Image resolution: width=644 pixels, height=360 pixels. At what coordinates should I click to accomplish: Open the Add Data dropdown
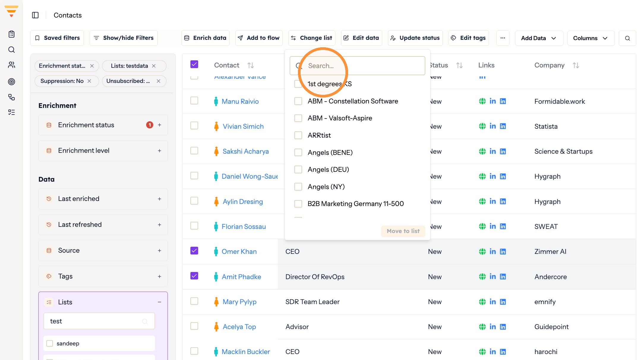click(x=539, y=38)
